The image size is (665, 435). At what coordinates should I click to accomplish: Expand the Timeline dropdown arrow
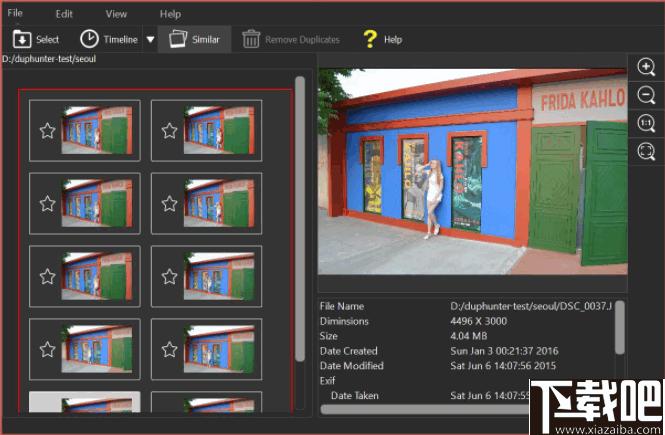(x=150, y=39)
